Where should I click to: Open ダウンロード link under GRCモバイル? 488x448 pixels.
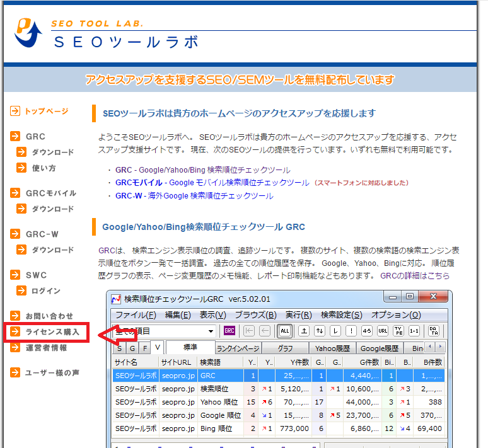click(53, 209)
